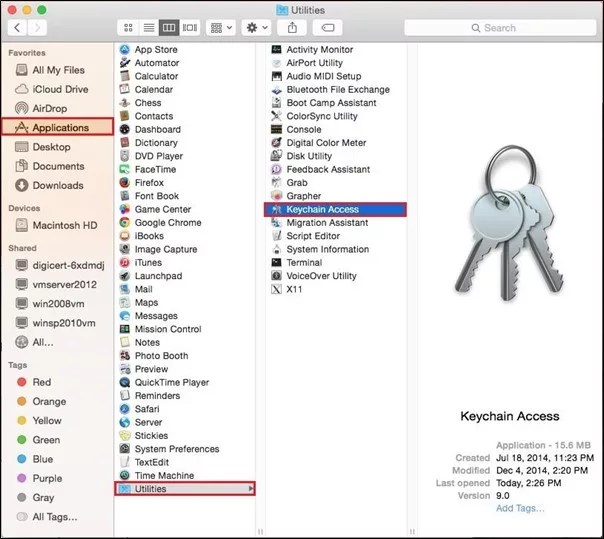Viewport: 604px width, 539px height.
Task: Go back with the left arrow
Action: 17,28
